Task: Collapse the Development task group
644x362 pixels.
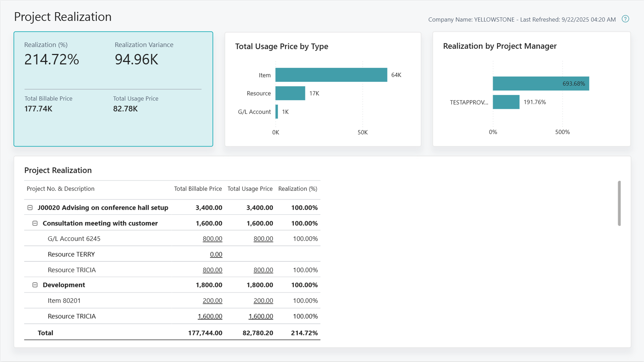Action: [x=35, y=285]
